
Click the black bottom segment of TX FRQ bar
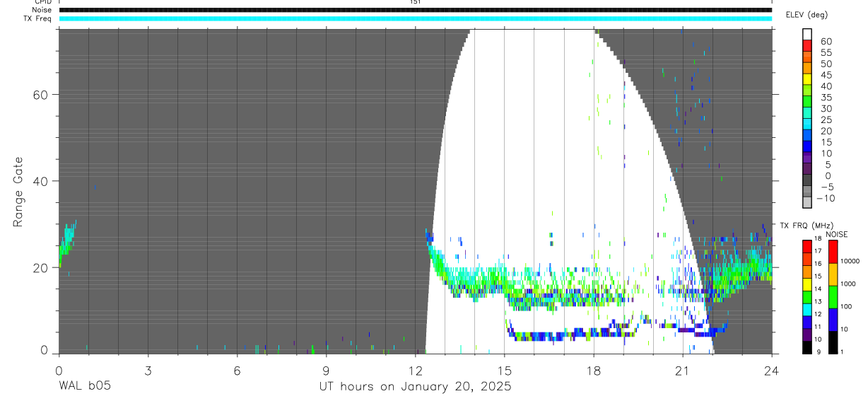[807, 347]
